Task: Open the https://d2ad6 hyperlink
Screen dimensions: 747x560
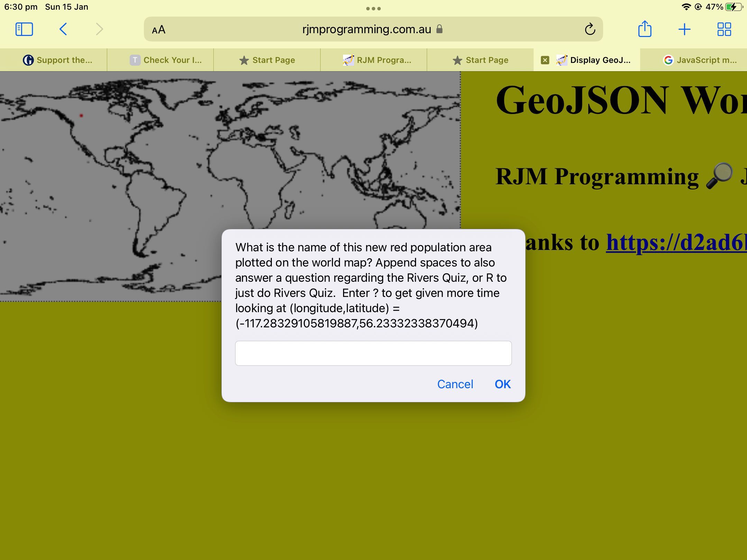Action: 676,243
